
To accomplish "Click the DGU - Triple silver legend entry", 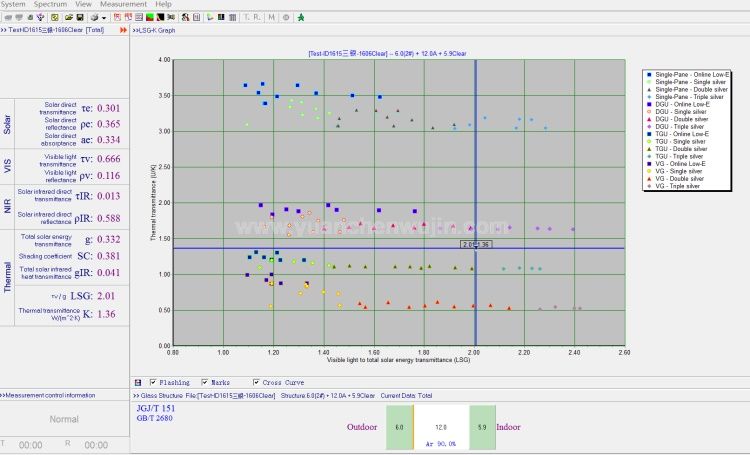I will 675,126.
